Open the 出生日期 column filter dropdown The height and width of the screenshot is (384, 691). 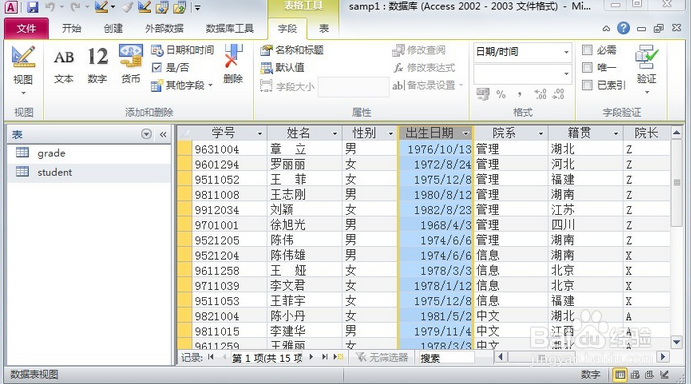point(466,134)
